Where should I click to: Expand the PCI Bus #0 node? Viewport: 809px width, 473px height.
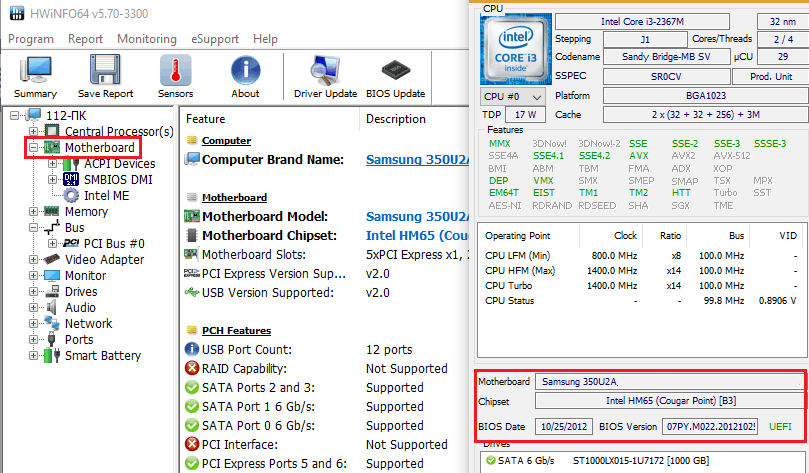point(52,244)
